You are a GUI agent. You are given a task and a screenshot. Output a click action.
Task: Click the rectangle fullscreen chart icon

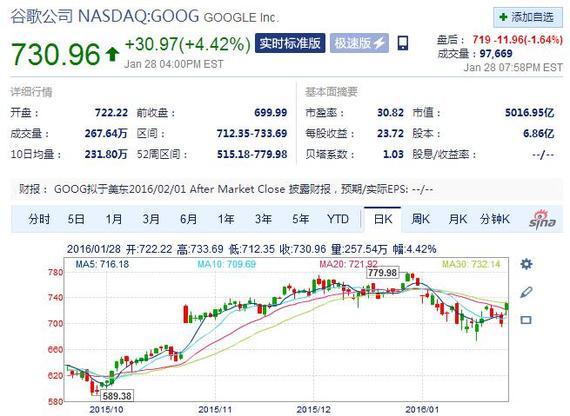pos(526,320)
